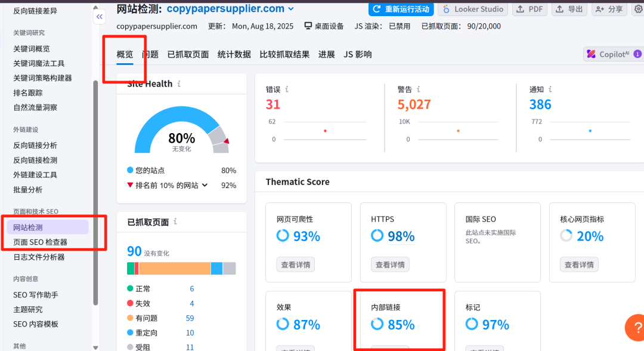Open 网站检测 in the sidebar
Image resolution: width=644 pixels, height=351 pixels.
tap(47, 227)
